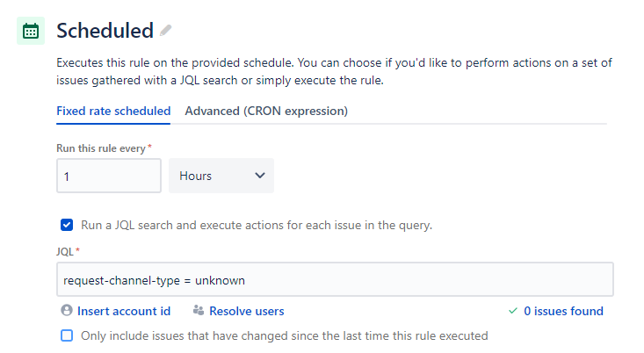Screen dimensions: 644x353
Task: Open the 0 issues found link
Action: point(563,311)
